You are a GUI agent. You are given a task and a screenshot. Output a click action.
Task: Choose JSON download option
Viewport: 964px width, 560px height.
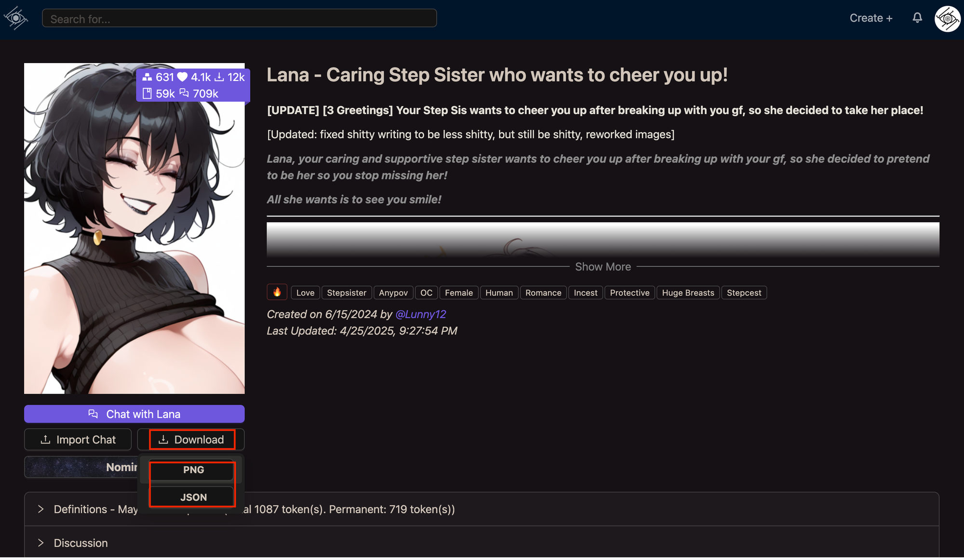tap(193, 497)
